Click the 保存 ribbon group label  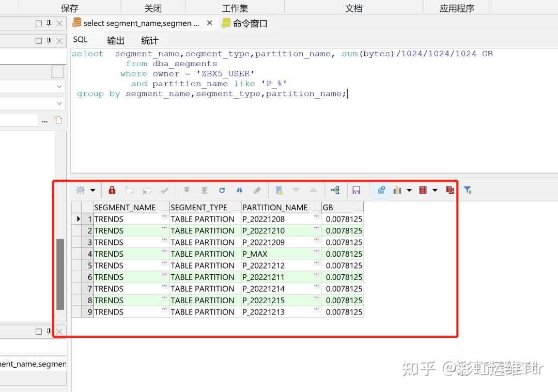click(x=69, y=8)
